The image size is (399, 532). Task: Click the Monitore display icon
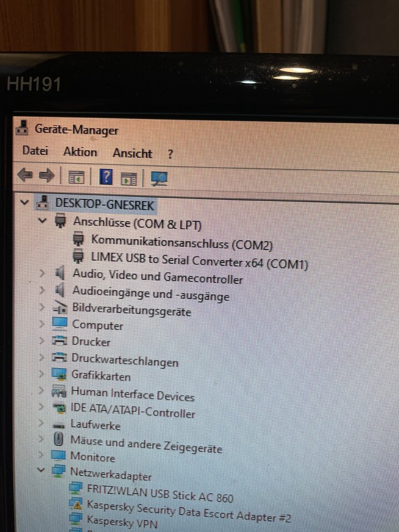(58, 454)
